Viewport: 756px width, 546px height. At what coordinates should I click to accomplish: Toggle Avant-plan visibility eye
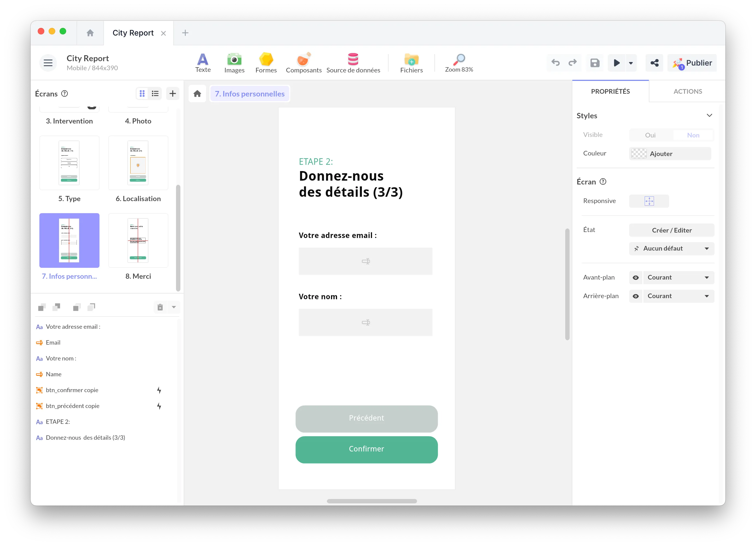636,277
